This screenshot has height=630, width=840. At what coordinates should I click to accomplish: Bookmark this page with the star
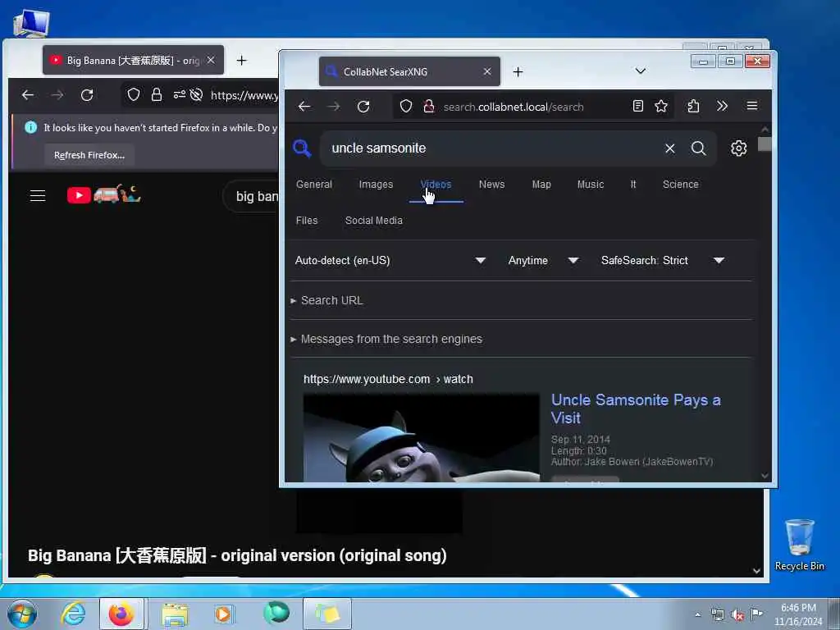[661, 106]
